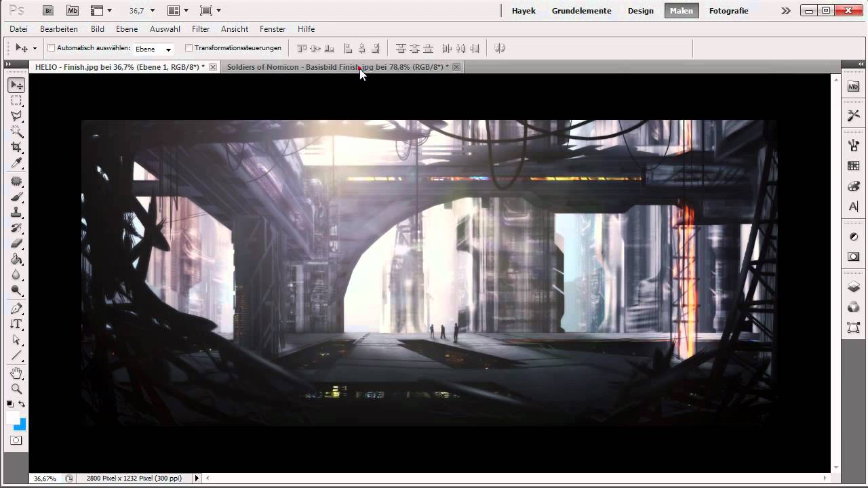
Task: Select the Eraser tool
Action: (x=16, y=244)
